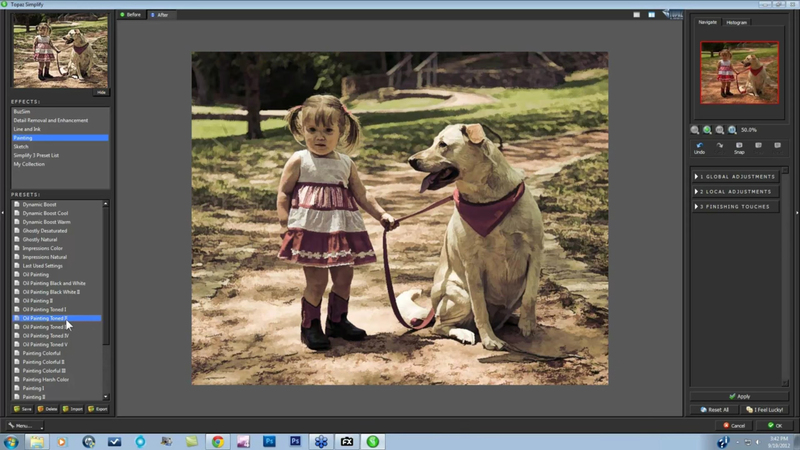Click the help icon in system tray

[723, 442]
